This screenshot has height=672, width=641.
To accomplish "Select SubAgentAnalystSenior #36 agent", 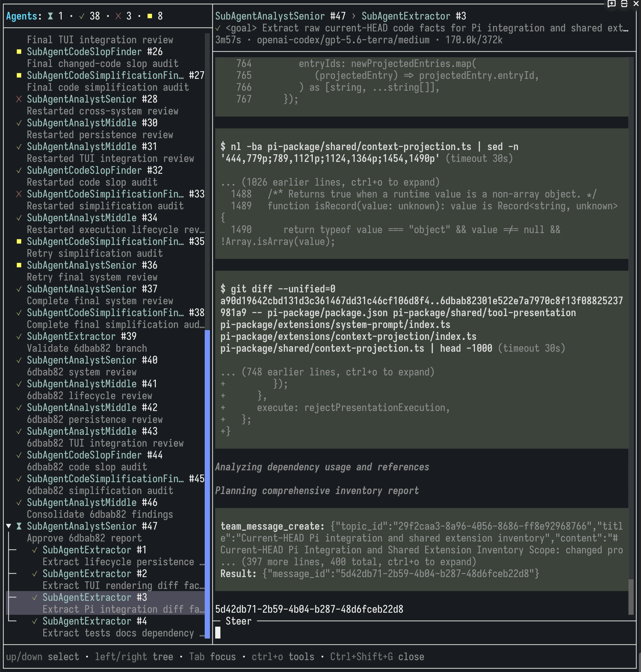I will pyautogui.click(x=92, y=265).
